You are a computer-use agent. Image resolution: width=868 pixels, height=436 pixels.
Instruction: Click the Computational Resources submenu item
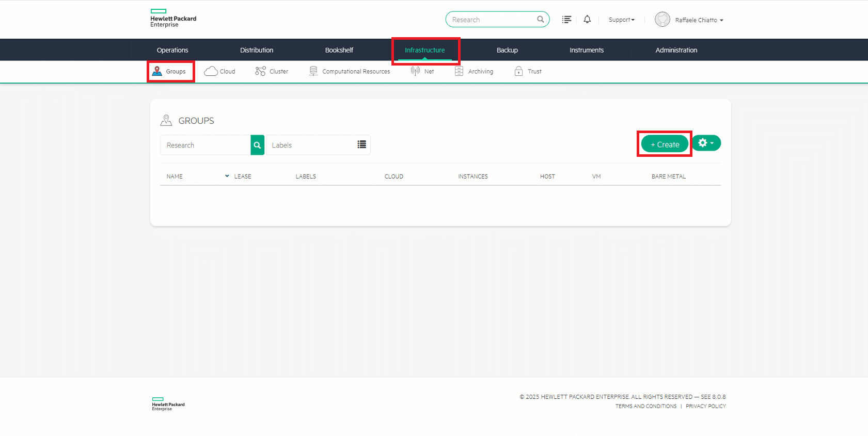tap(350, 71)
